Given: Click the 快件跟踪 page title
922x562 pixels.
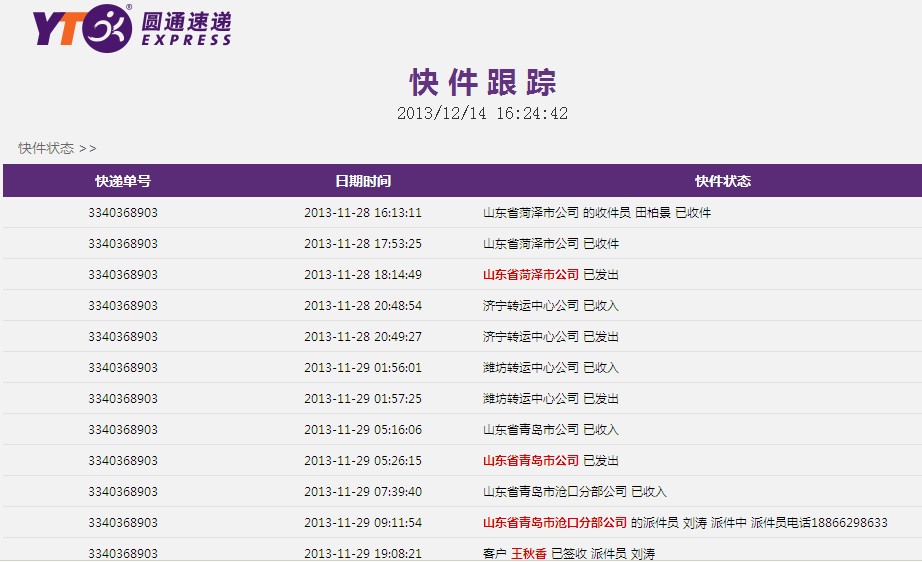Looking at the screenshot, I should pyautogui.click(x=483, y=82).
